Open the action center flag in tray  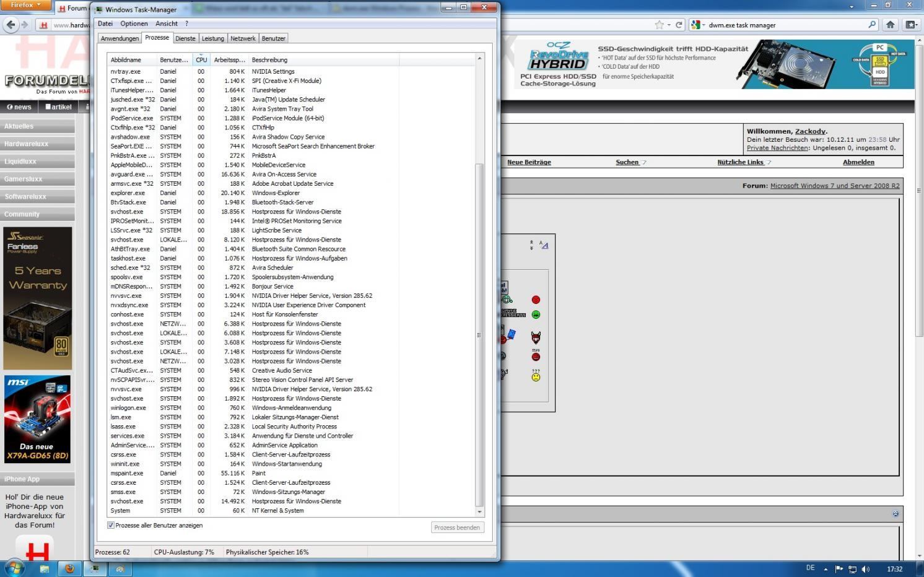[839, 569]
